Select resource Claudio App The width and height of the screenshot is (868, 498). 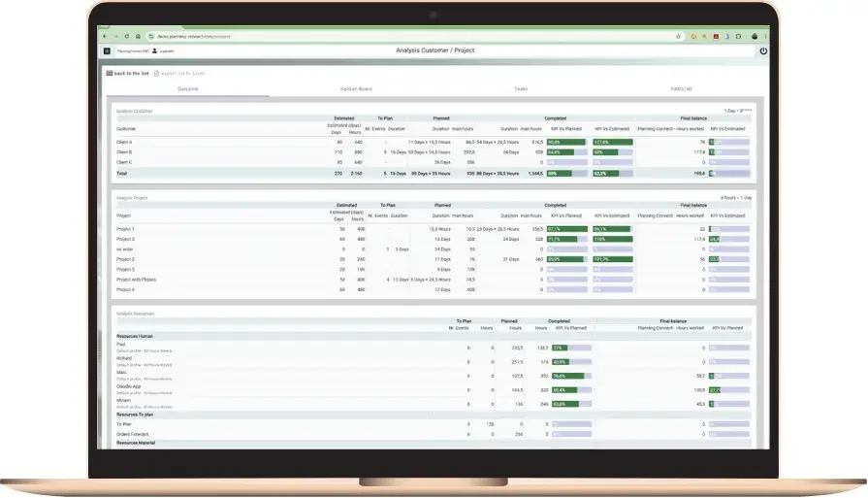click(433, 389)
